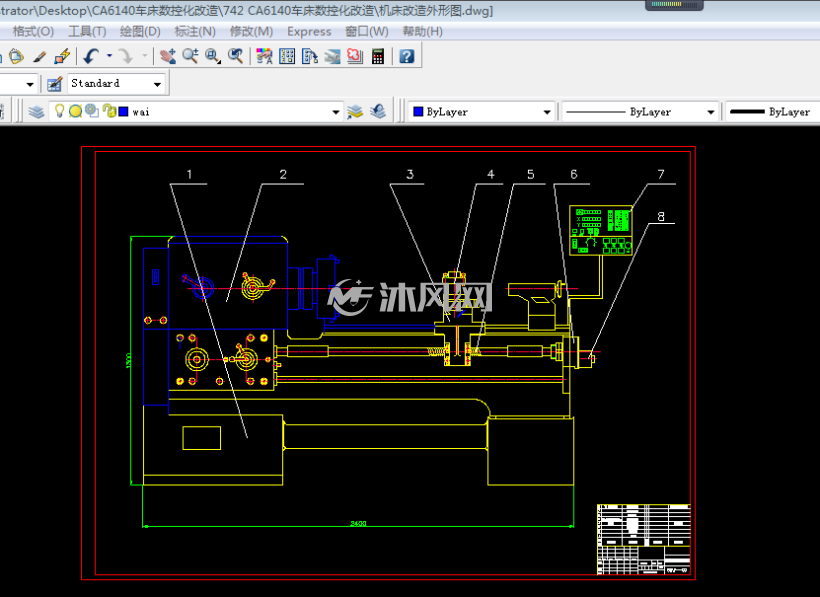Open the QuickCalc calculator
Screen dimensions: 820x597
pos(378,56)
